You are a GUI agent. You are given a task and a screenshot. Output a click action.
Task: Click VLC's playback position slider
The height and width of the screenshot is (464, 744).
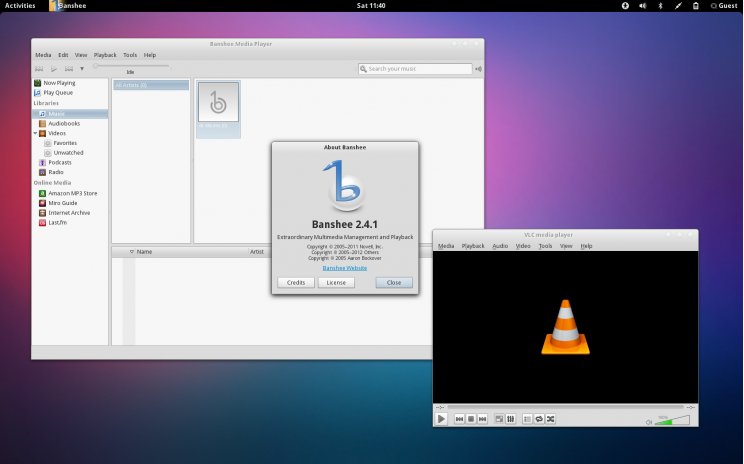(x=565, y=407)
